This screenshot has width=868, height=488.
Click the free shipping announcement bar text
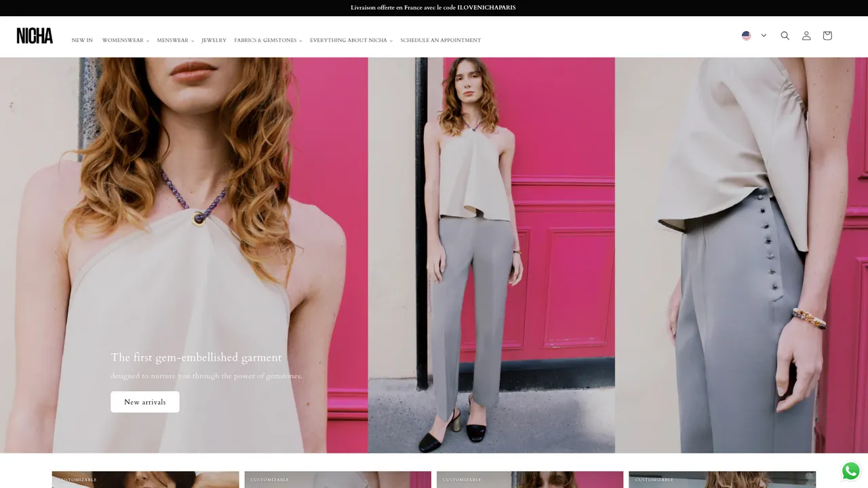tap(433, 7)
